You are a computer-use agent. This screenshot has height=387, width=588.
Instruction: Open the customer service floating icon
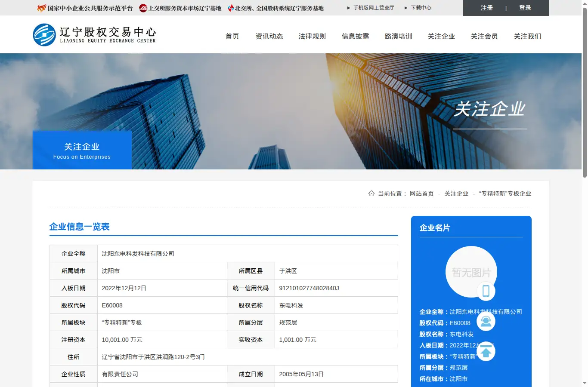coord(486,322)
